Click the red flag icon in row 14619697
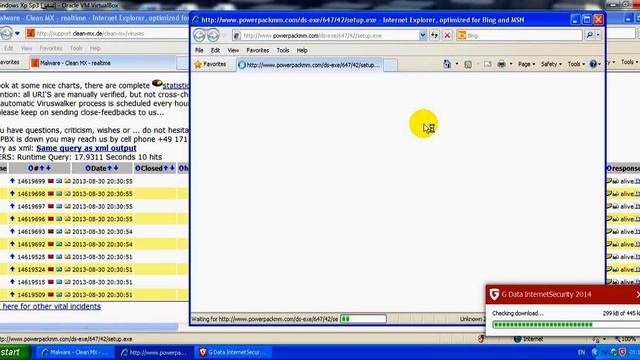The height and width of the screenshot is (360, 640). point(51,206)
